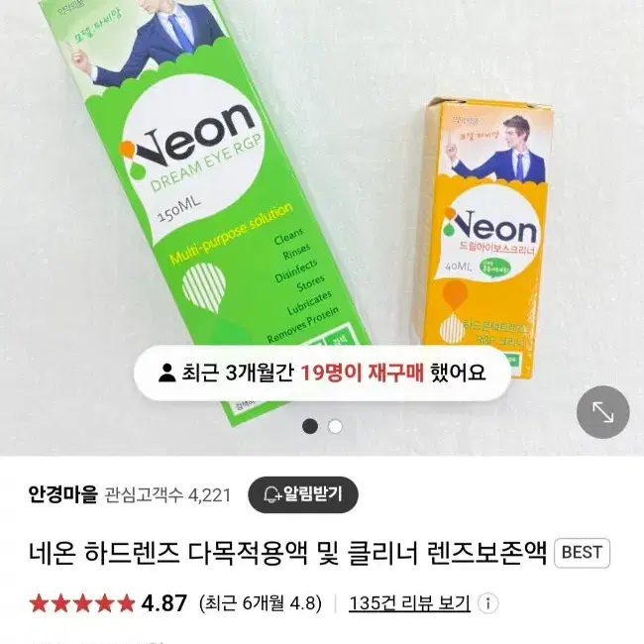
Task: Click the BEST badge next to title
Action: (582, 553)
